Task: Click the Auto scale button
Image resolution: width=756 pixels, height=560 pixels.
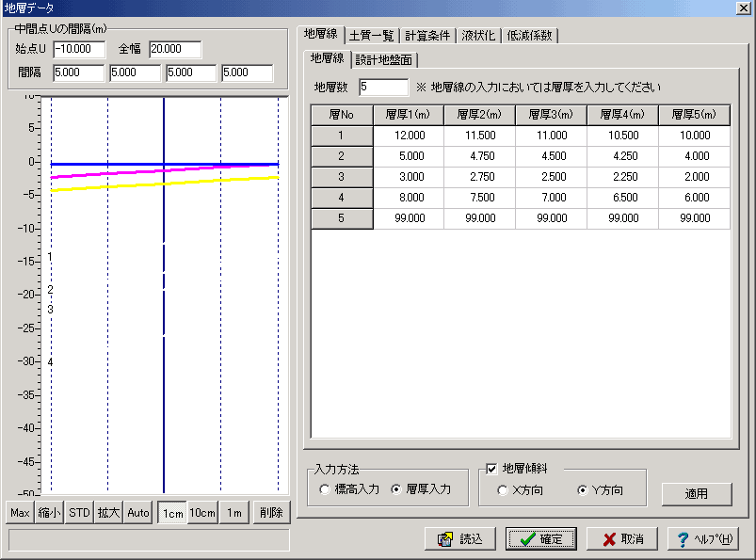Action: tap(138, 513)
